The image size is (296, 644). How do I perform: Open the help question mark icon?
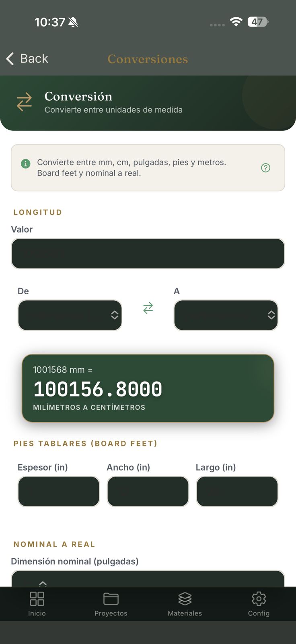tap(265, 168)
